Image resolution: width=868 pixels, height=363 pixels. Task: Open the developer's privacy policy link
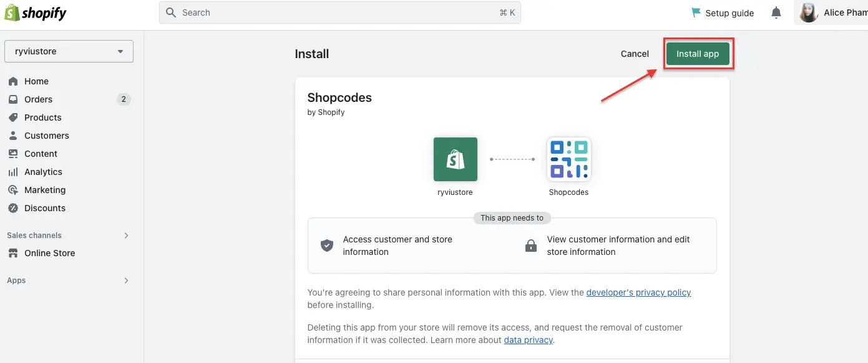click(x=638, y=292)
